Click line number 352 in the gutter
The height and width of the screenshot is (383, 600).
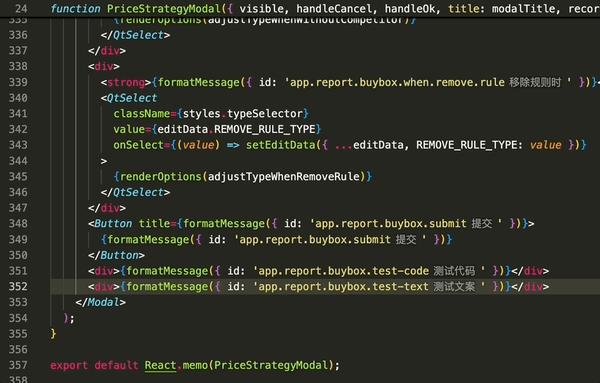(x=18, y=287)
